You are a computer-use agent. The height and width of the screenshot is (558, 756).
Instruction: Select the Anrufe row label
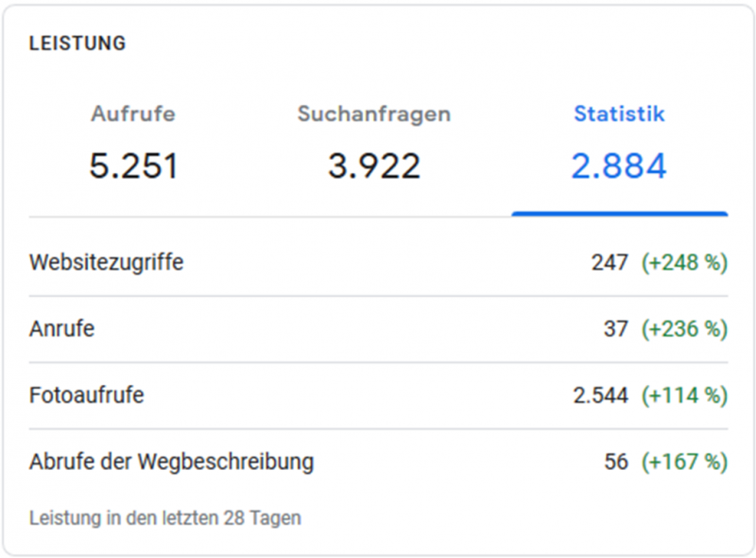click(62, 329)
